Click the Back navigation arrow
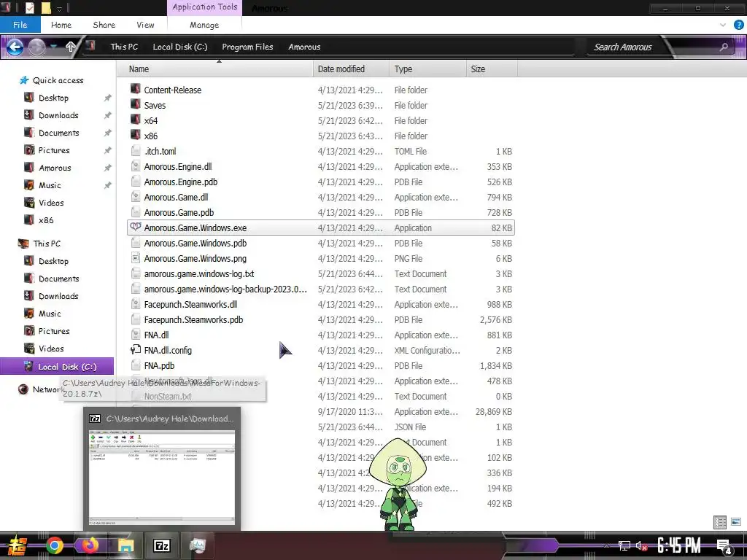Viewport: 747px width, 560px height. coord(15,47)
